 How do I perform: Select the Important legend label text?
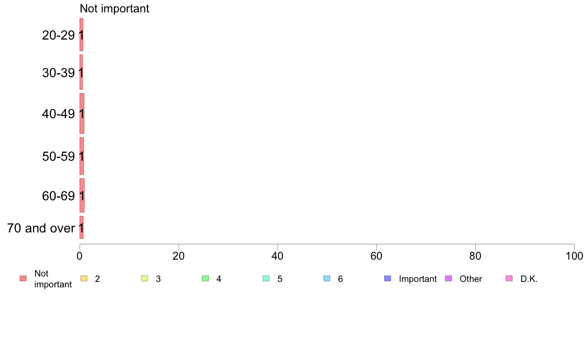418,279
